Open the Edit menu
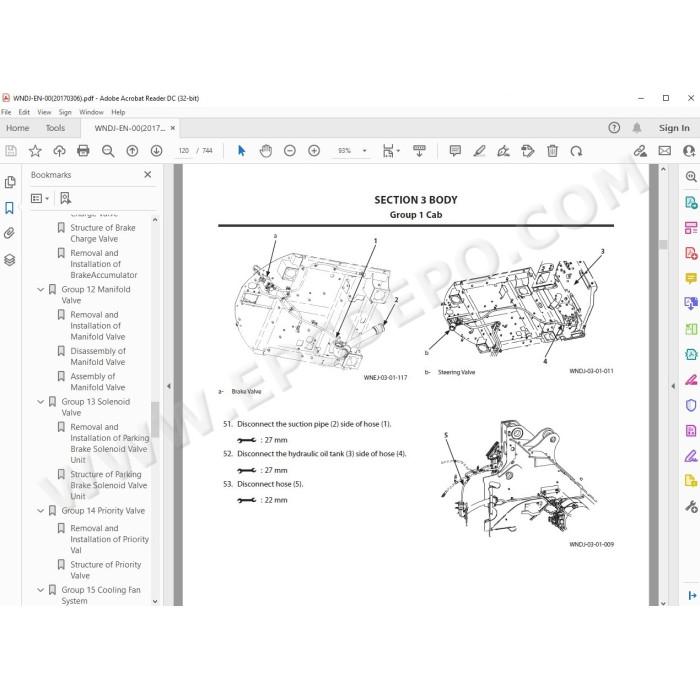700x700 pixels. click(24, 112)
